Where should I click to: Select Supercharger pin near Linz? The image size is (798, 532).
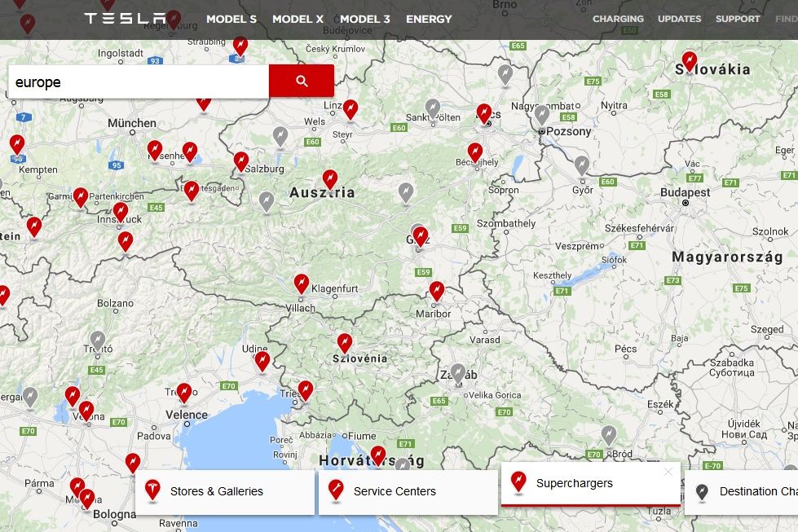pyautogui.click(x=351, y=108)
